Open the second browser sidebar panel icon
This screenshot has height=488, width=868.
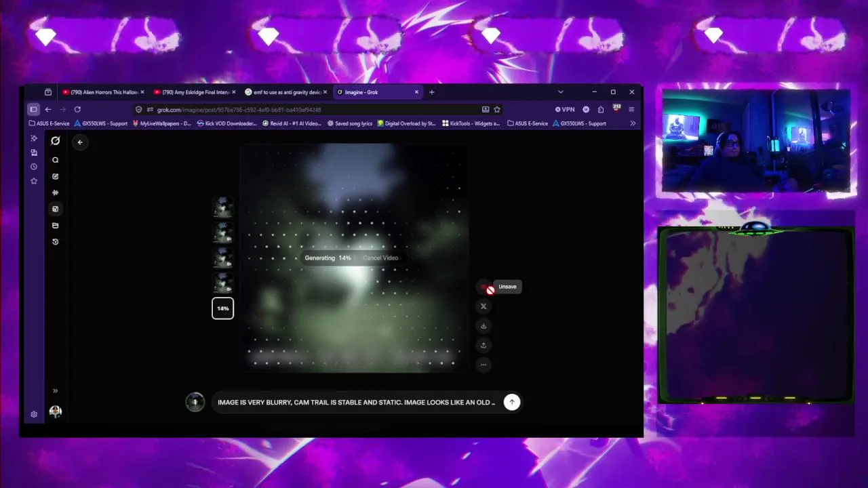point(34,152)
